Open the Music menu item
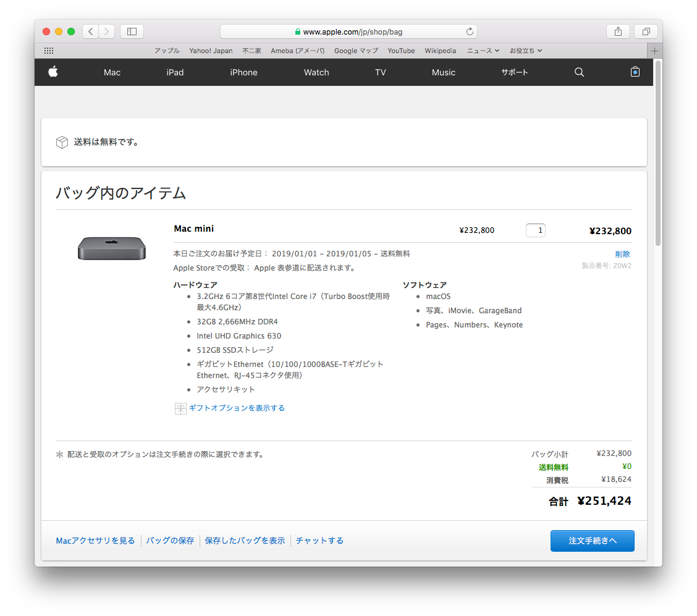Screen dimensions: 697x616 click(x=444, y=72)
